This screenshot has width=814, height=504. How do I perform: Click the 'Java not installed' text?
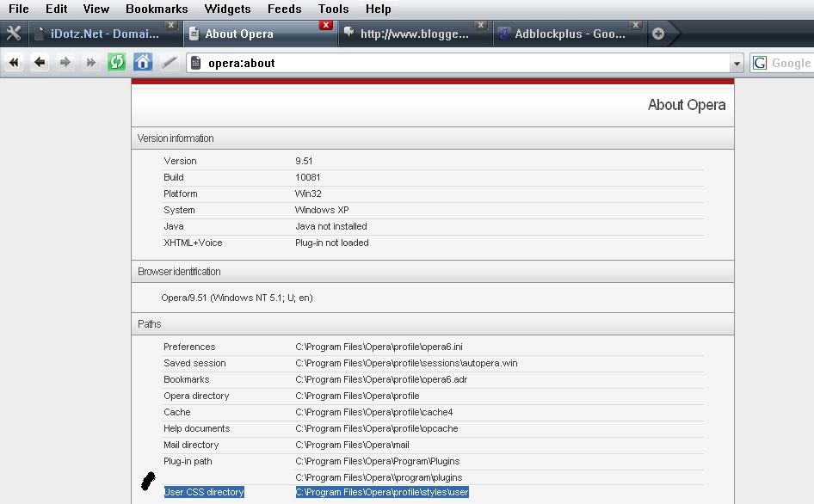pos(330,226)
